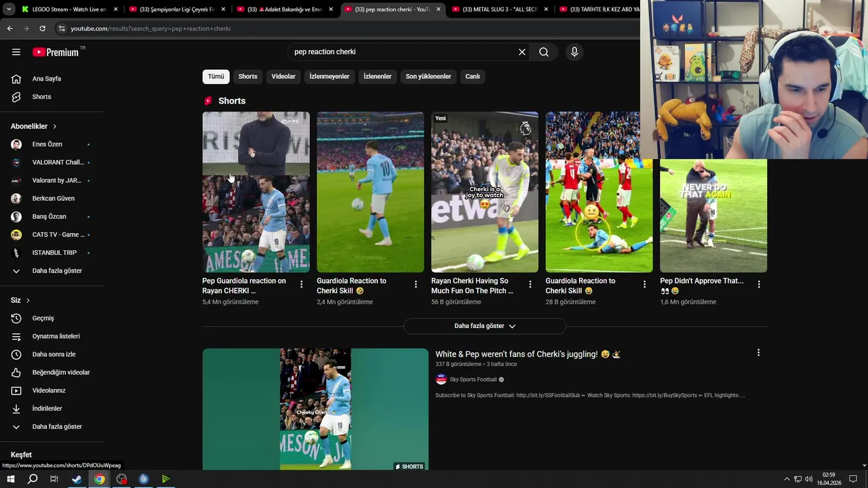Open options for Pep Didn't Approve short

(759, 285)
